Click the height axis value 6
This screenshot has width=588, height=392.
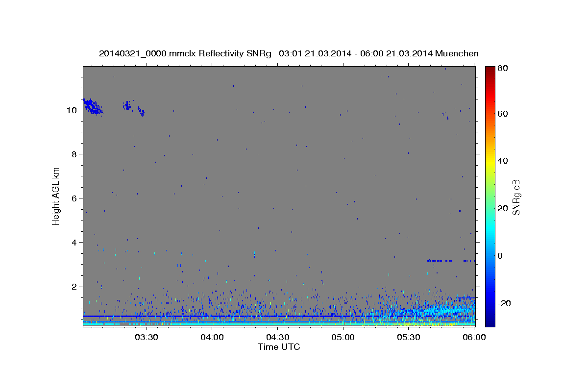click(74, 198)
